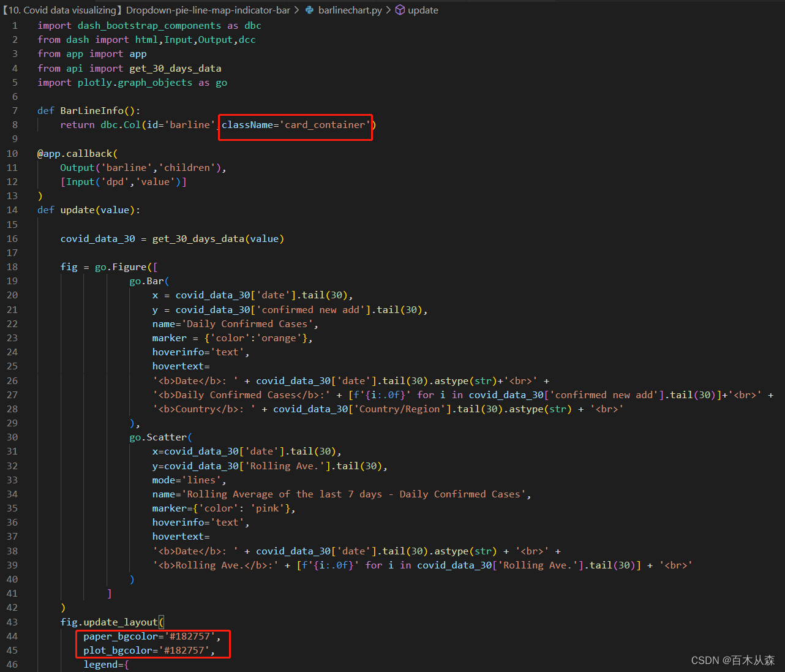Open the Python file icon in breadcrumb

pyautogui.click(x=310, y=10)
